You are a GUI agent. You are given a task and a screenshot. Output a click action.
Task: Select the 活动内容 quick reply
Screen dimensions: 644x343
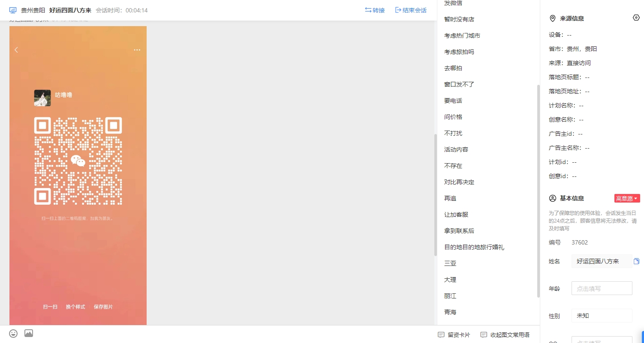pos(456,149)
